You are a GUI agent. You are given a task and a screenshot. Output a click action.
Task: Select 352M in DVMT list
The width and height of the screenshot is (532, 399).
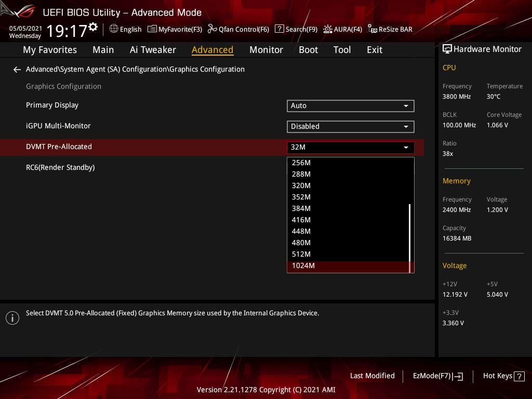pos(348,197)
